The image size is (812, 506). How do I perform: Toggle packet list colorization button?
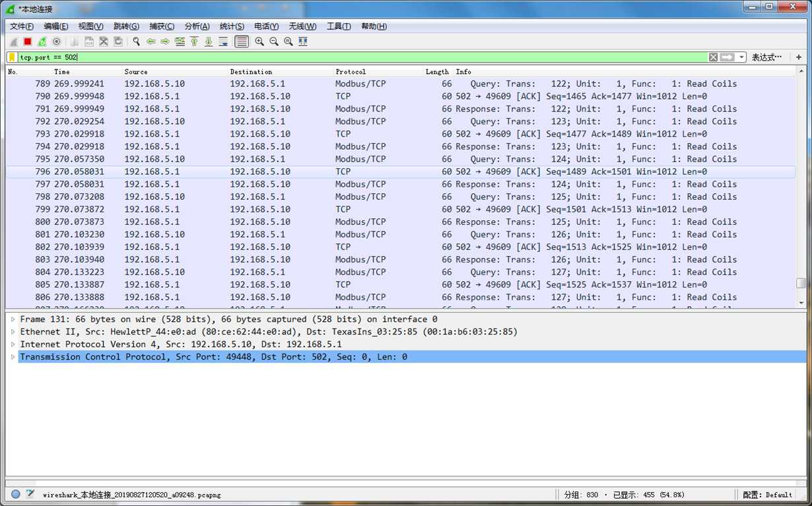[x=242, y=42]
